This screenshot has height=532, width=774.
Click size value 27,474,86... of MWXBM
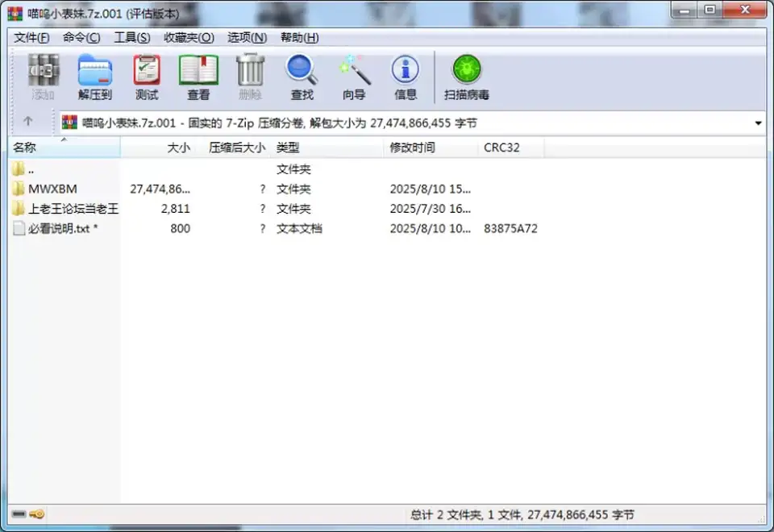(160, 189)
